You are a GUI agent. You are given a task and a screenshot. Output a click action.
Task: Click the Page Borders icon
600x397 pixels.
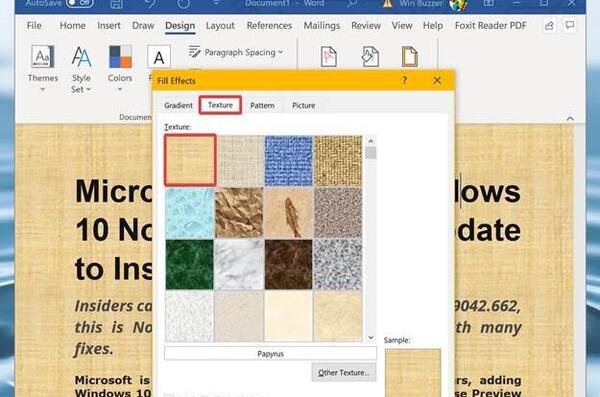[409, 57]
